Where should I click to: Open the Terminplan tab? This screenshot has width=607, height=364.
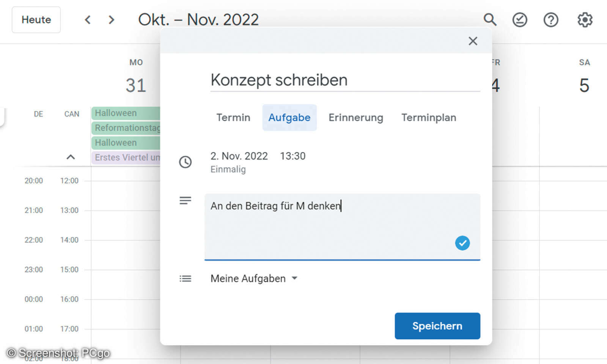click(x=428, y=118)
